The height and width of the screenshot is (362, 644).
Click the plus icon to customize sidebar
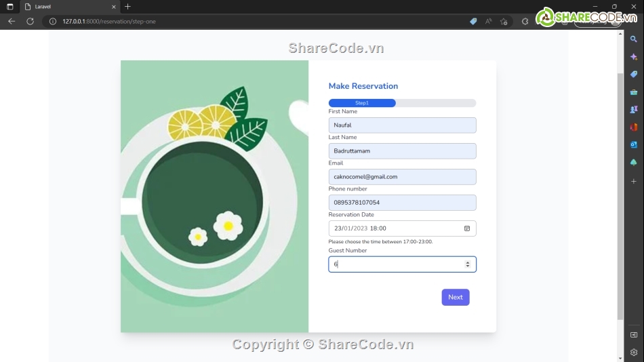[x=634, y=181]
